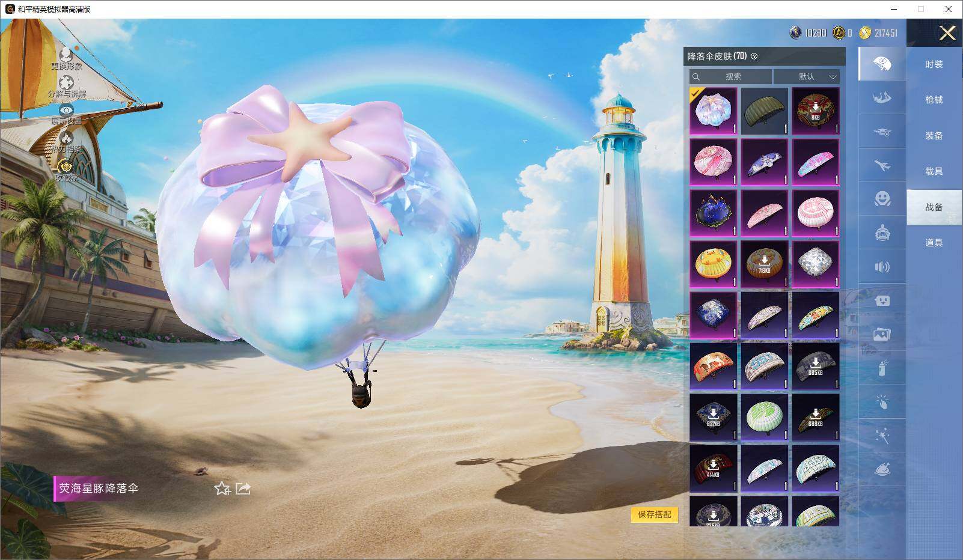The height and width of the screenshot is (560, 963).
Task: Open the 更换形象 change appearance icon
Action: coord(66,57)
